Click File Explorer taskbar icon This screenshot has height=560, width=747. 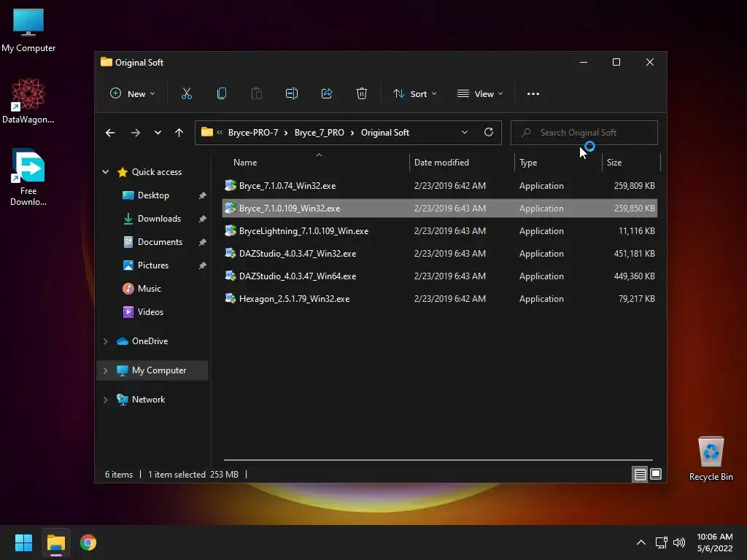pyautogui.click(x=56, y=542)
